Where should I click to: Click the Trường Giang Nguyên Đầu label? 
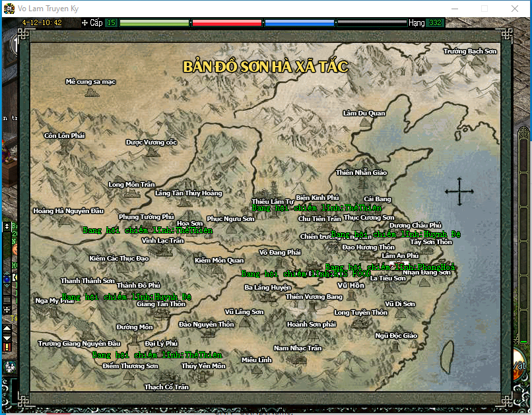click(79, 344)
